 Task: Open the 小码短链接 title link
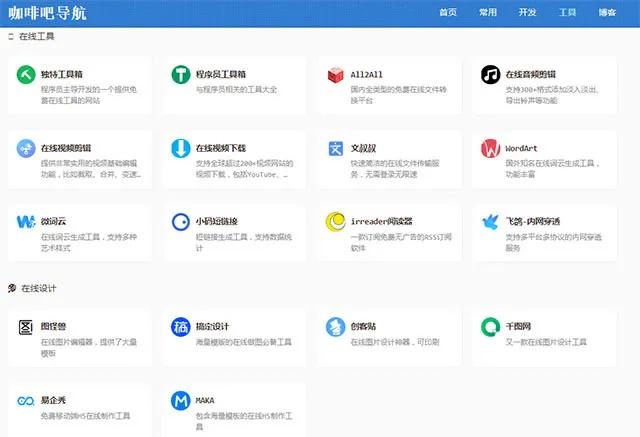[217, 222]
